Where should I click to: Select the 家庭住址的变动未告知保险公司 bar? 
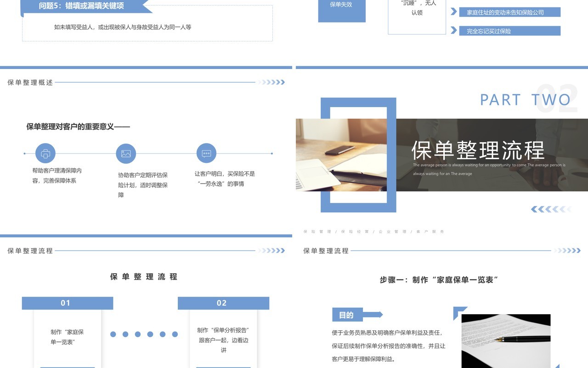[x=510, y=12]
